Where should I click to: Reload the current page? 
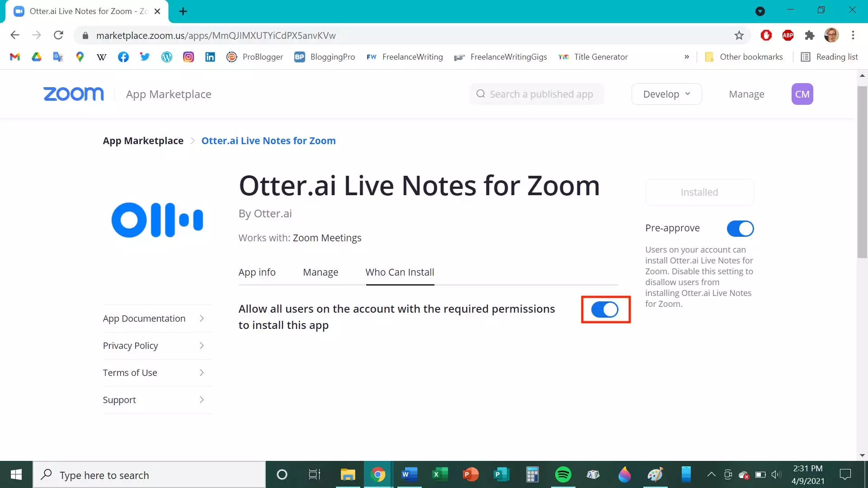click(x=58, y=35)
